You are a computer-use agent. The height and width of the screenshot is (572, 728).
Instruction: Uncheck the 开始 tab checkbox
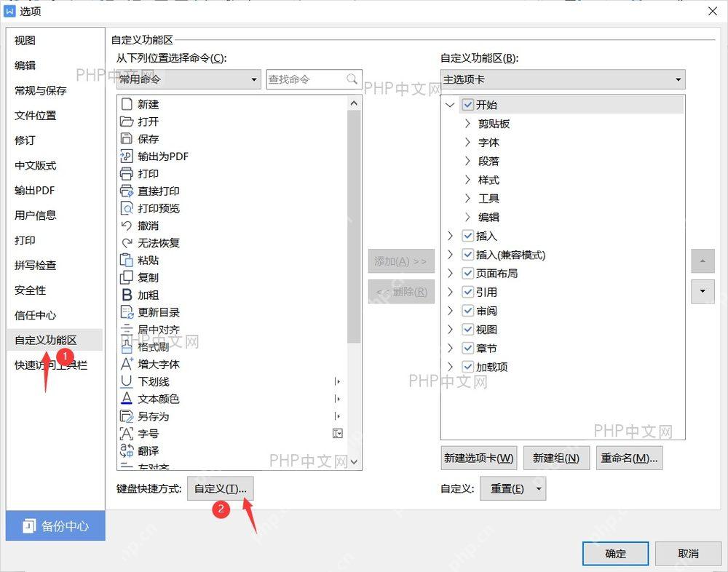point(468,105)
